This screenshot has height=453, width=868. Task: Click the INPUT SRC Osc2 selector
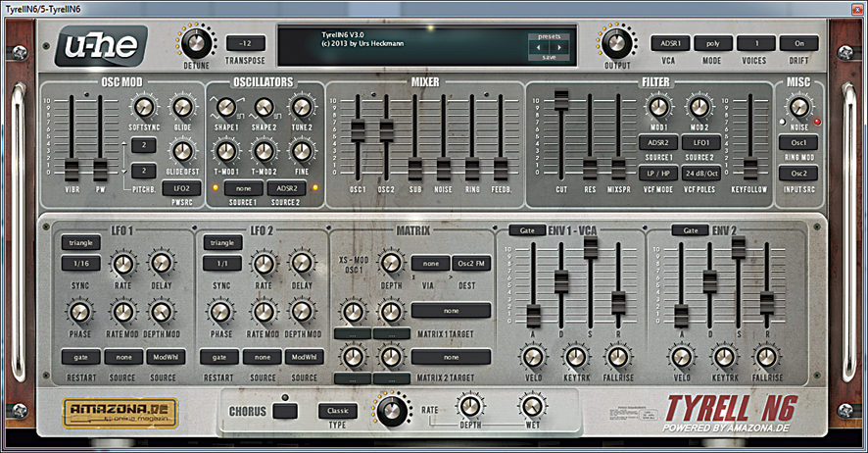[798, 174]
